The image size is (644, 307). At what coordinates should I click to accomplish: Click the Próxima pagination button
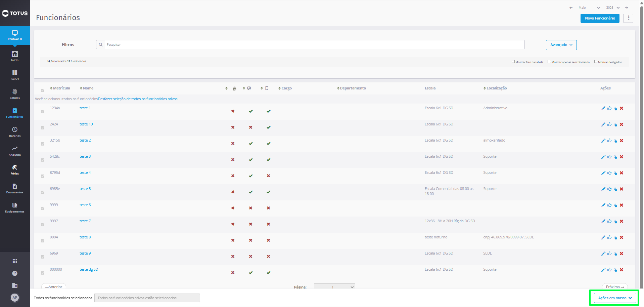click(615, 286)
